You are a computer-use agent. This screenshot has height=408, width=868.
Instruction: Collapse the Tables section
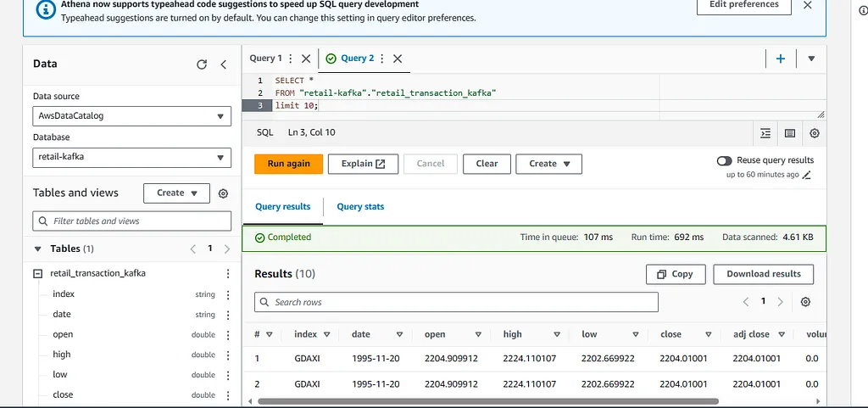[37, 249]
